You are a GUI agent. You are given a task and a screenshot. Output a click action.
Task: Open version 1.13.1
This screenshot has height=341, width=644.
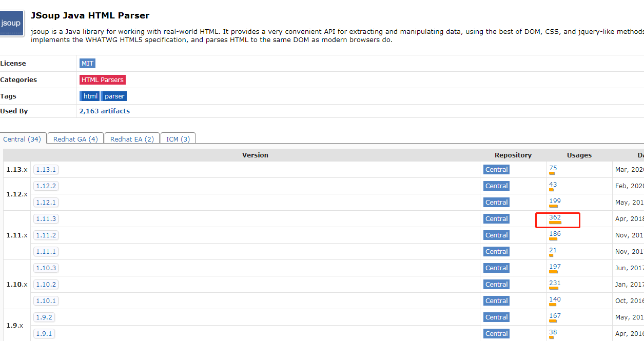(46, 170)
